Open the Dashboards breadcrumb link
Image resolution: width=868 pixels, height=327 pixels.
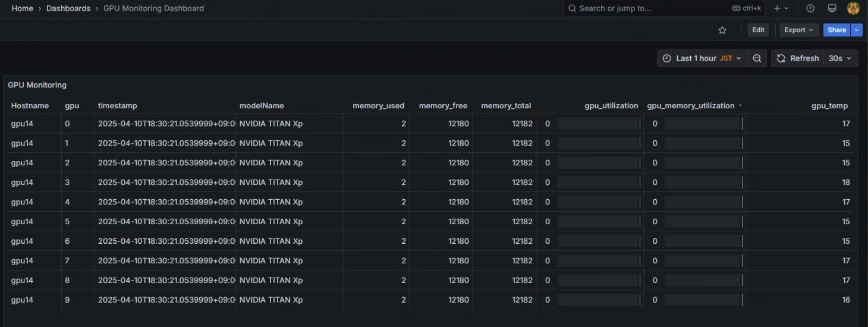click(x=68, y=8)
